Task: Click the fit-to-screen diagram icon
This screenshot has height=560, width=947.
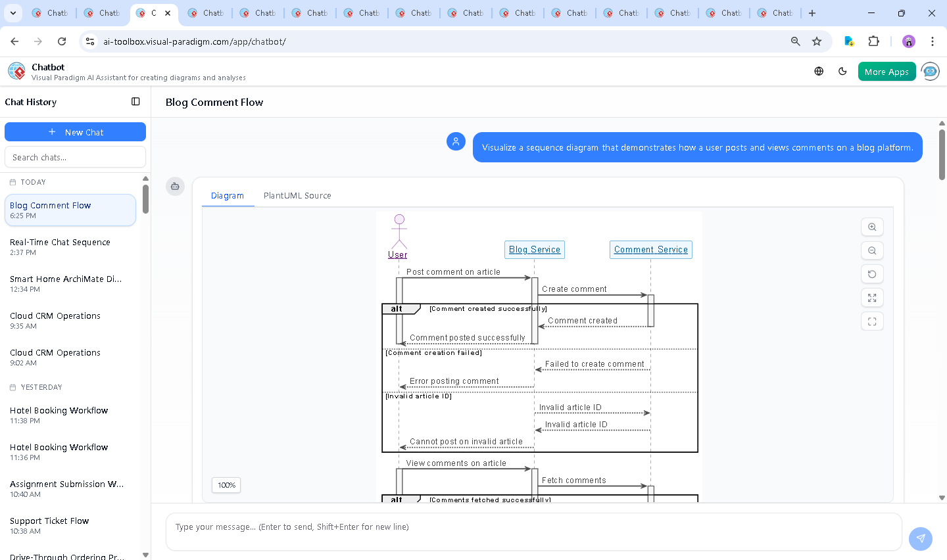Action: click(x=872, y=298)
